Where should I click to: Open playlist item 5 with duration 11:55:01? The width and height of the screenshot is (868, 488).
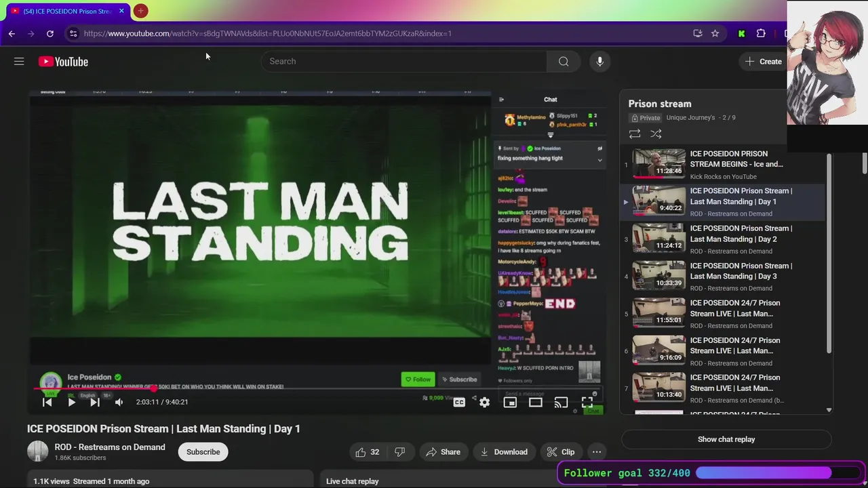724,314
